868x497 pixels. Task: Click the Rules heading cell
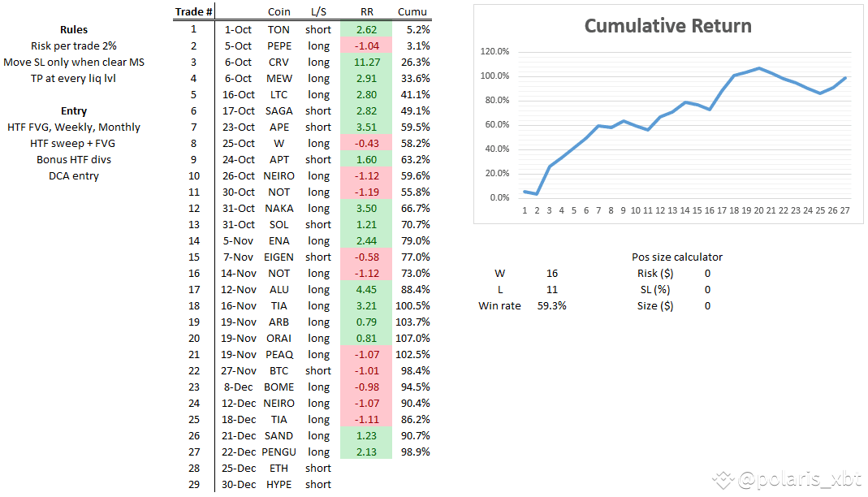(74, 30)
